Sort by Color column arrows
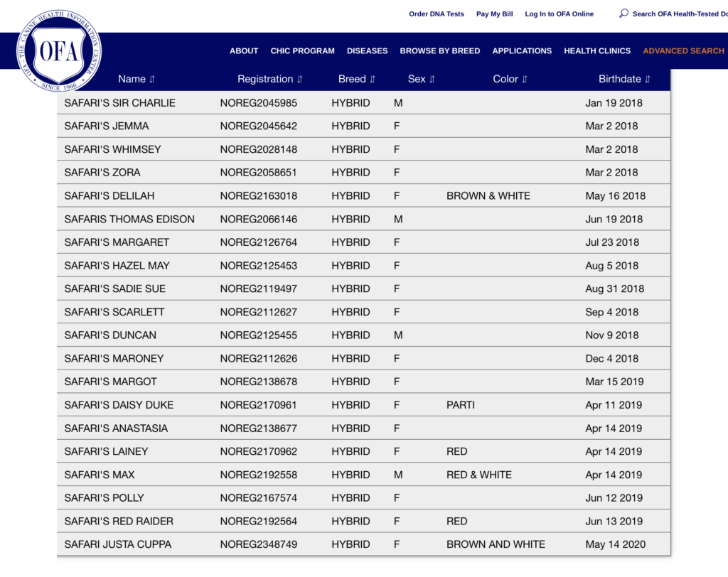The image size is (728, 577). [x=524, y=80]
